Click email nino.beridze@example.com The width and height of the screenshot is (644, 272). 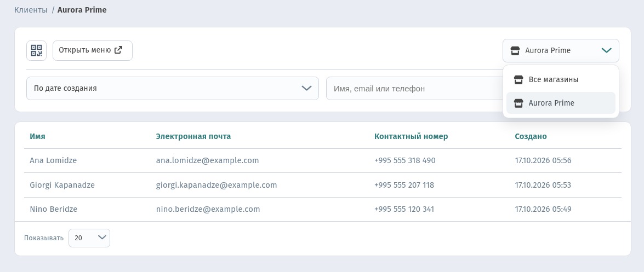(208, 209)
